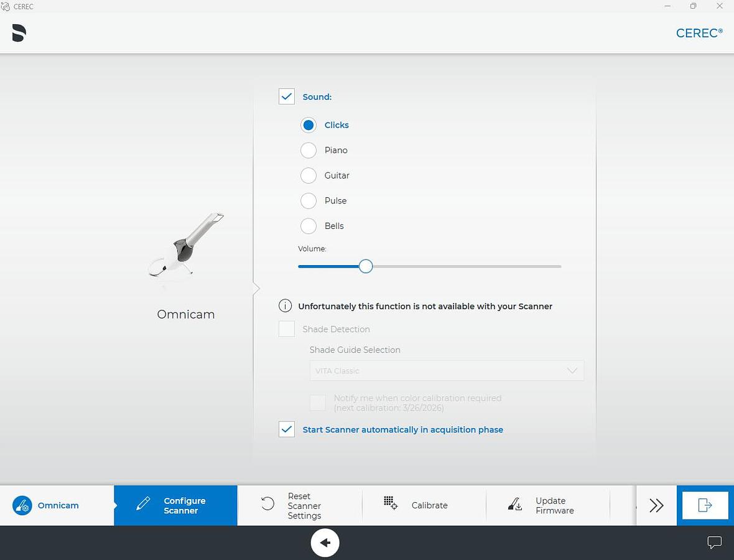Click the Volume slider handle
This screenshot has width=734, height=560.
pyautogui.click(x=366, y=266)
